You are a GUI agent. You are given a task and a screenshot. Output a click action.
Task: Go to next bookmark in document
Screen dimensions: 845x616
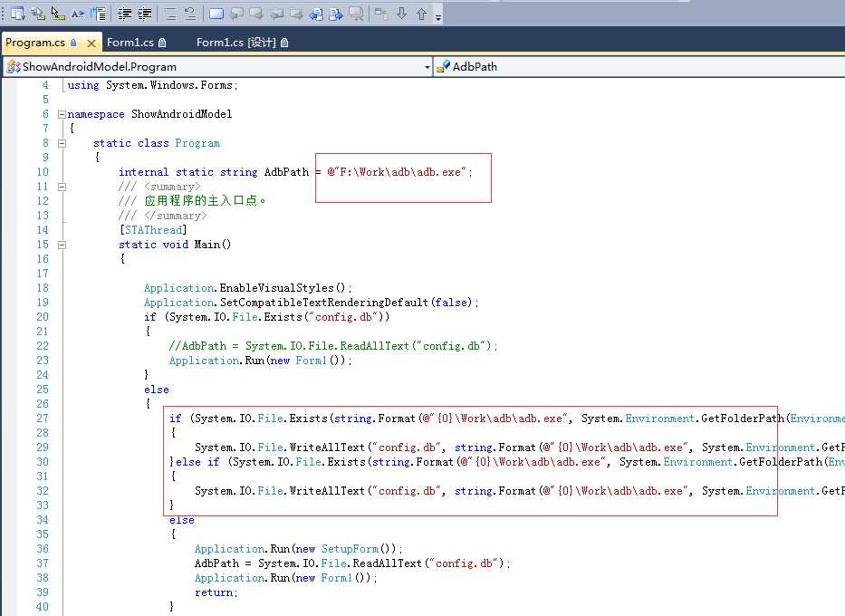pyautogui.click(x=336, y=14)
